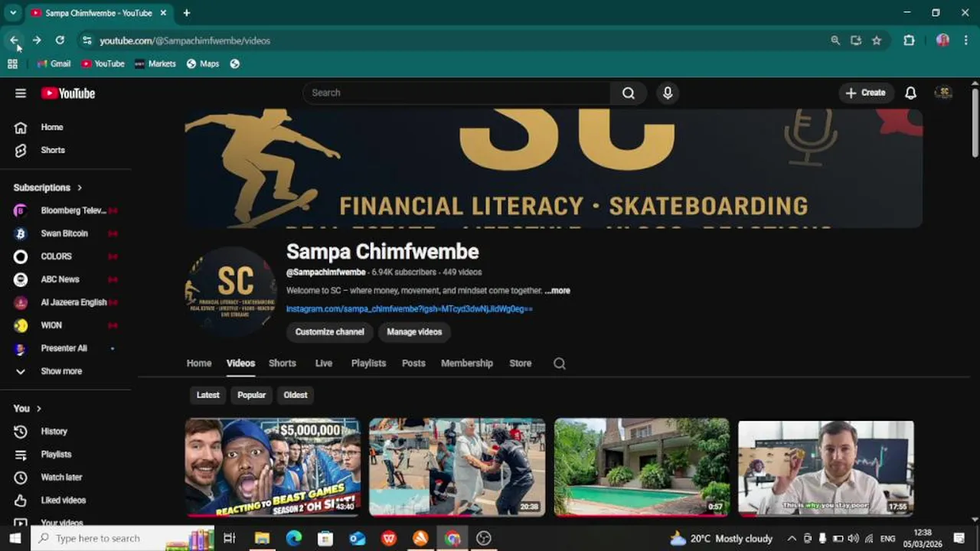Open Microsoft Edge in the taskbar

(294, 538)
